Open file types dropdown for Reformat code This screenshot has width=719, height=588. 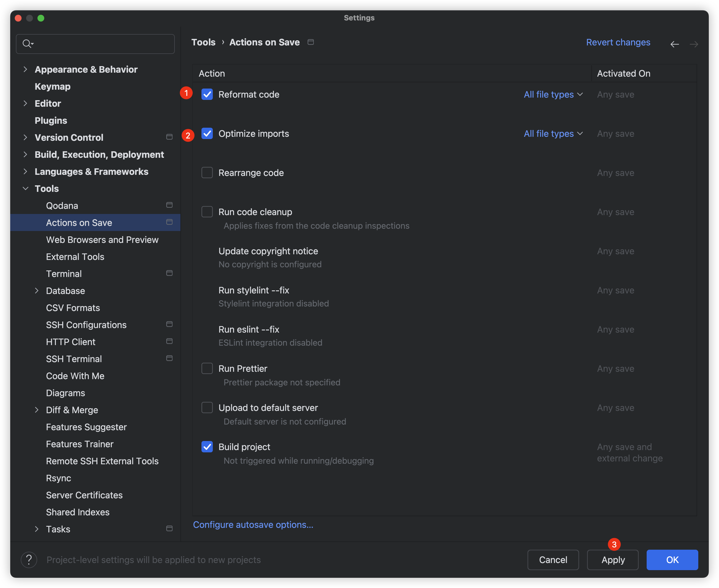(x=553, y=94)
